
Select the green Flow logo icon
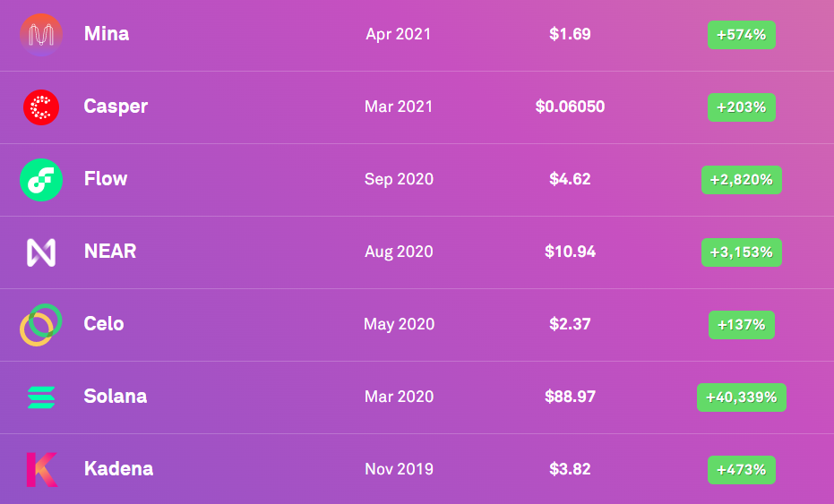pyautogui.click(x=41, y=180)
